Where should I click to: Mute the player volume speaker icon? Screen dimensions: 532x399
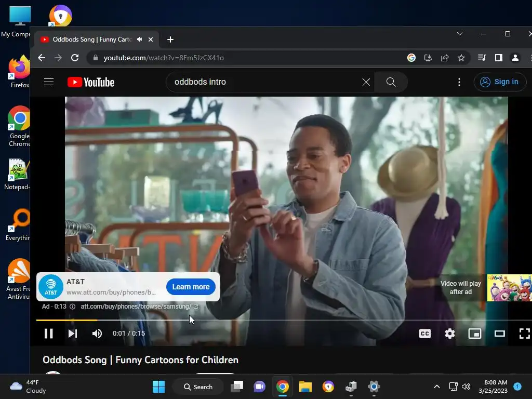pos(97,334)
